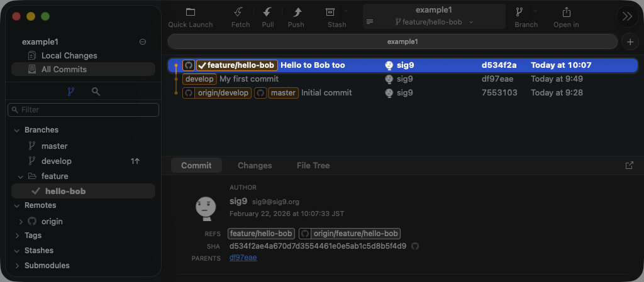
Task: Push commits using the Push icon
Action: (x=296, y=13)
